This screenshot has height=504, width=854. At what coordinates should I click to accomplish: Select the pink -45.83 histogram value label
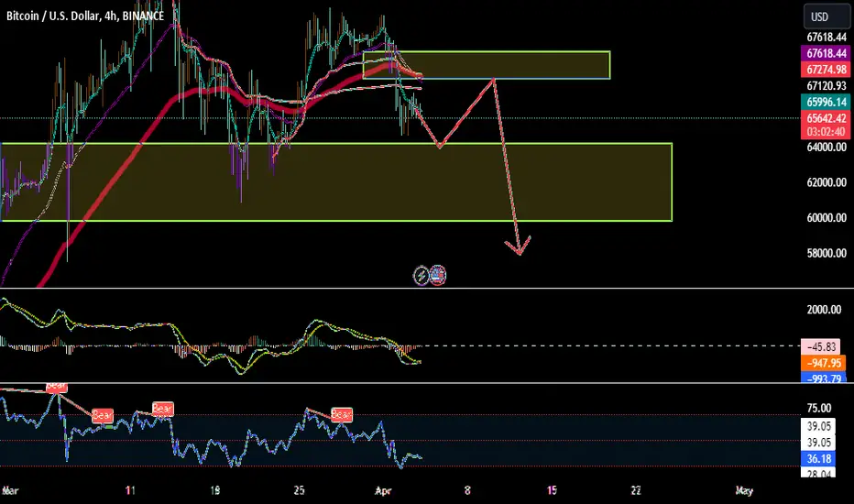point(821,346)
